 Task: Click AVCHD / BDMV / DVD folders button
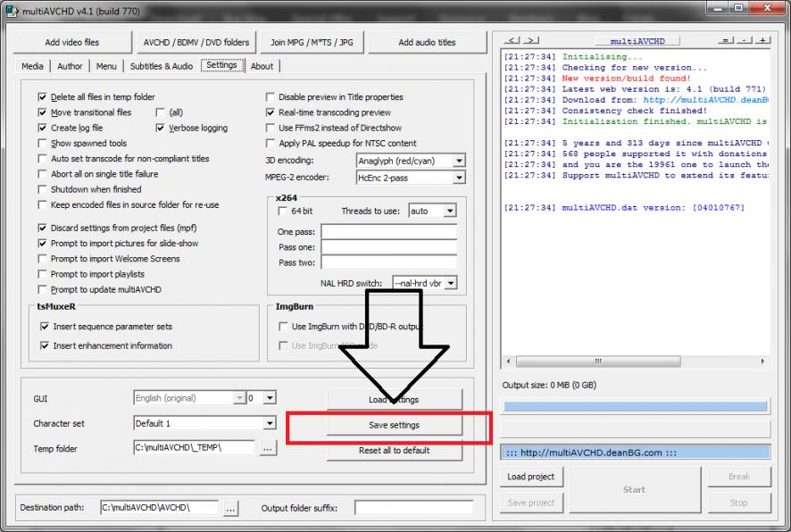(196, 42)
